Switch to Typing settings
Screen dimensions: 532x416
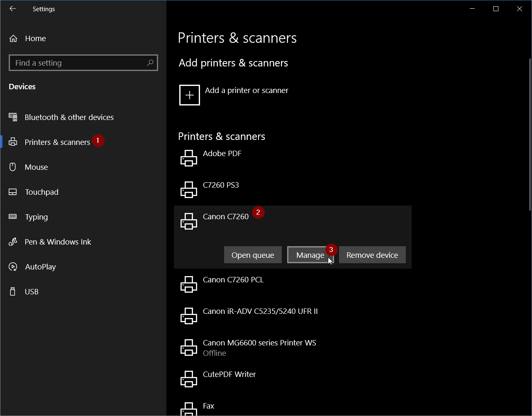37,217
